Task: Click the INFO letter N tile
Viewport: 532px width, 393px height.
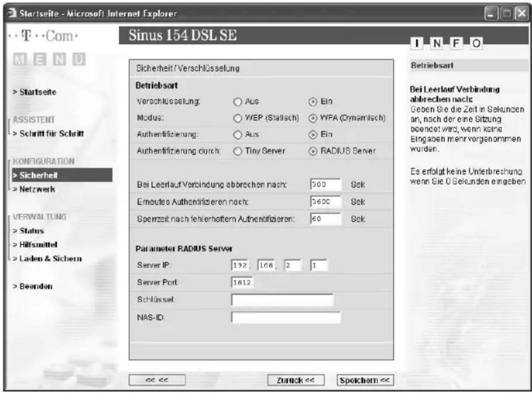Action: 437,43
